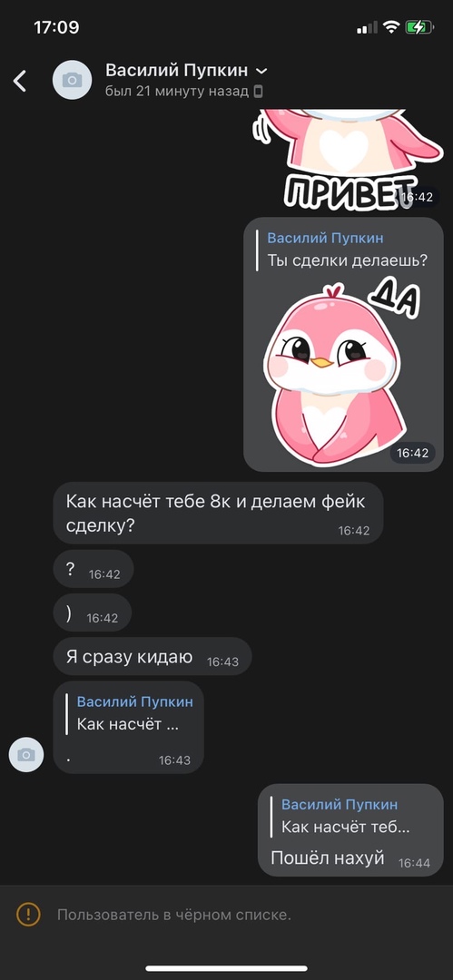Tap the battery charging icon in status bar
Viewport: 453px width, 980px height.
(419, 27)
